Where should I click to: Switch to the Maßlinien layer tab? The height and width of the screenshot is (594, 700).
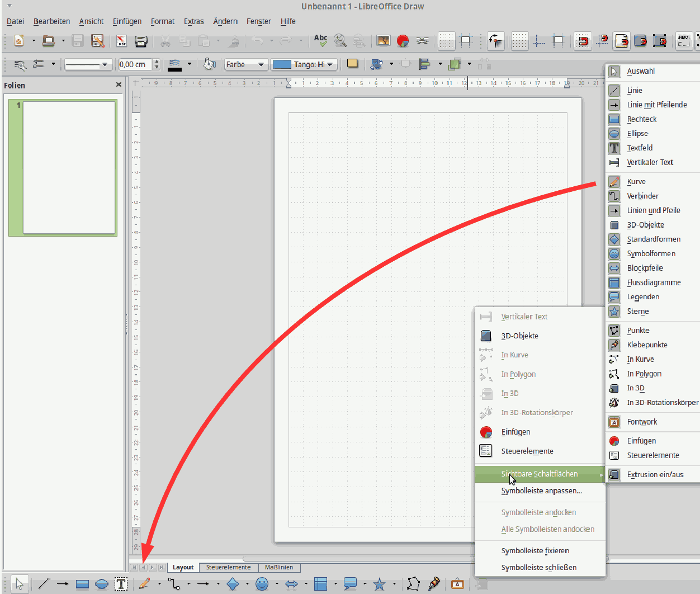(279, 567)
